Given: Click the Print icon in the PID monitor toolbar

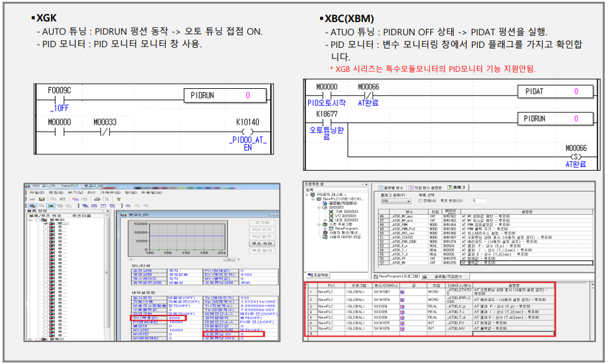Looking at the screenshot, I should pyautogui.click(x=98, y=198).
